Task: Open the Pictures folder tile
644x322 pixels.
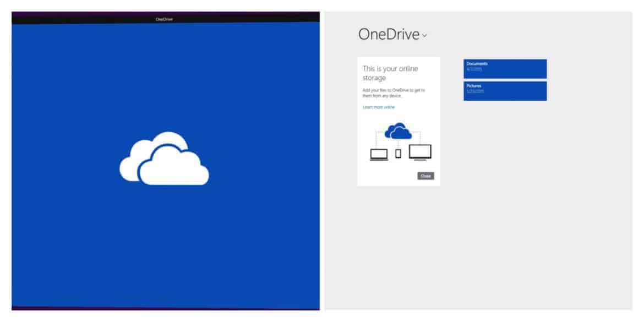Action: click(x=505, y=91)
